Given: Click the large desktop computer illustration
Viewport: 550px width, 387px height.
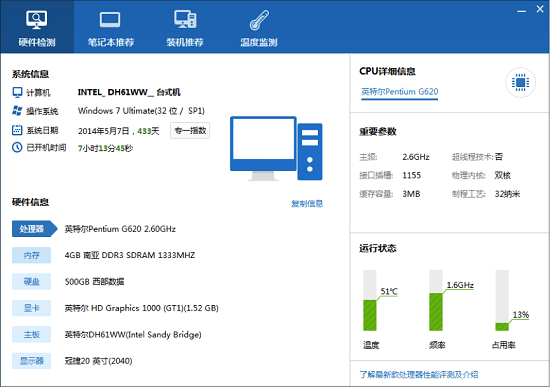Looking at the screenshot, I should tap(276, 148).
